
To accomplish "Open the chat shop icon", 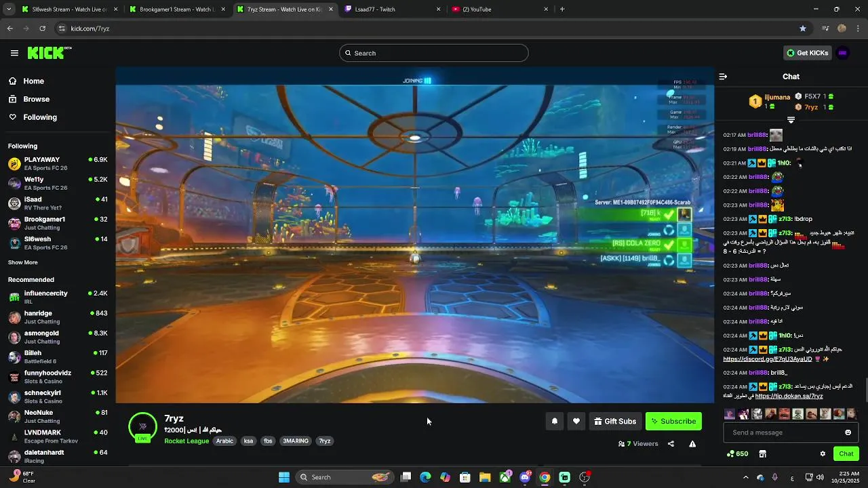I will (762, 453).
